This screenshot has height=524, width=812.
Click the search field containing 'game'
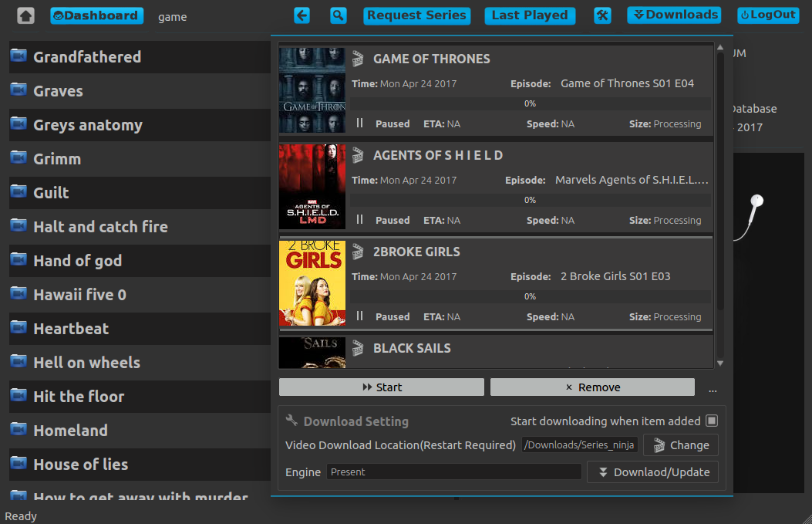pos(219,16)
